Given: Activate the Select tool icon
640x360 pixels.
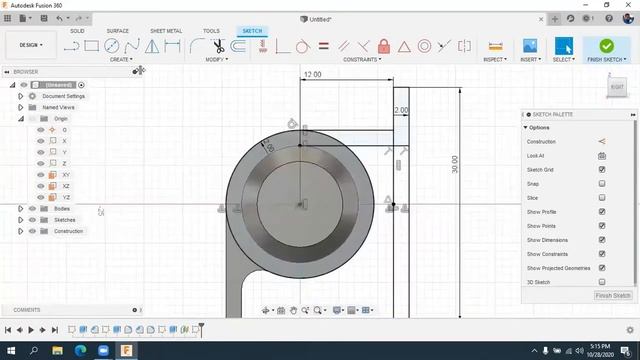Looking at the screenshot, I should pos(564,46).
